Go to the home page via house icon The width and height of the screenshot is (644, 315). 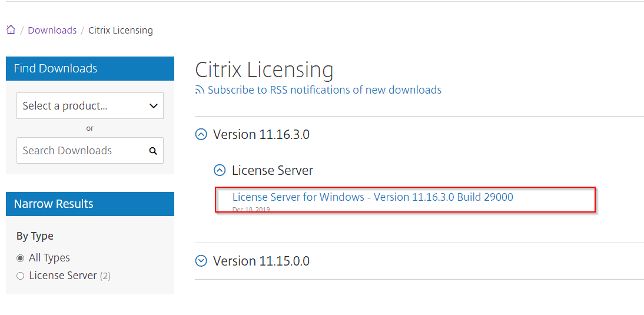(x=11, y=30)
